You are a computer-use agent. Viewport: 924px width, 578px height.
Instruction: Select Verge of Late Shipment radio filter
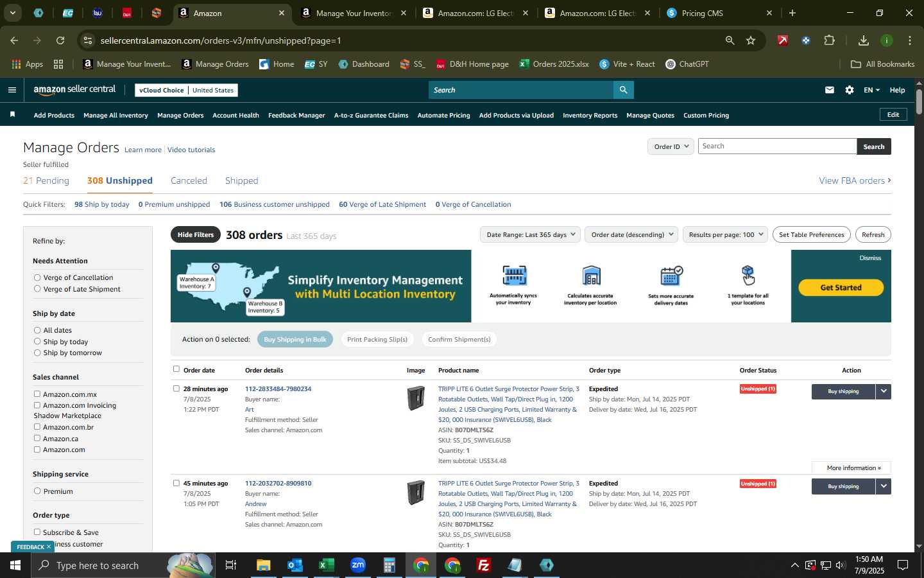tap(37, 289)
